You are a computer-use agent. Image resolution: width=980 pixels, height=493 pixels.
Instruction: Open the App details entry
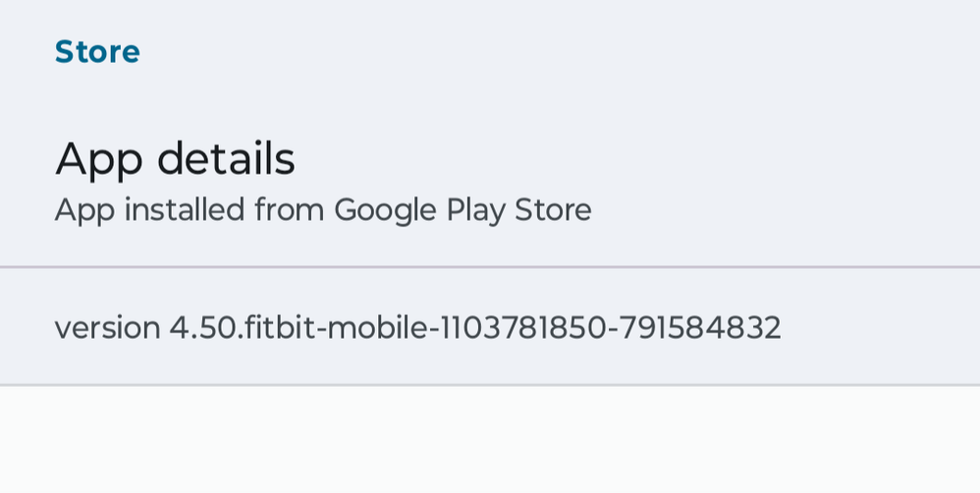coord(175,159)
